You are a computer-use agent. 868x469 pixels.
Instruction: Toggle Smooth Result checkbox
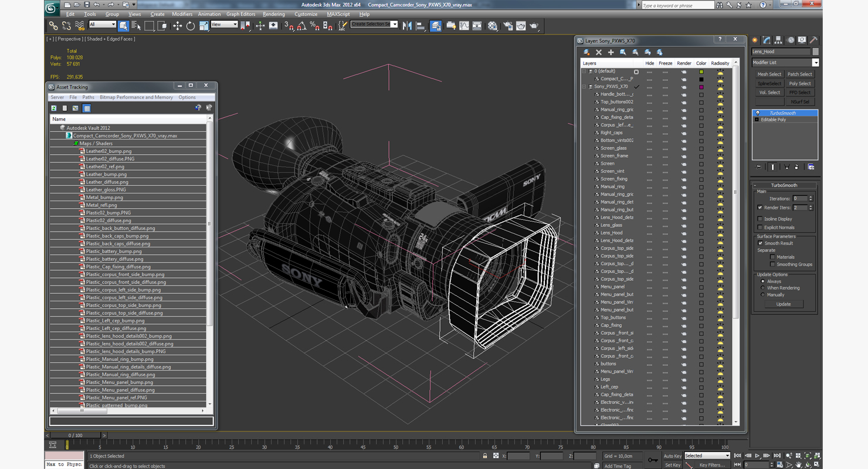tap(760, 243)
